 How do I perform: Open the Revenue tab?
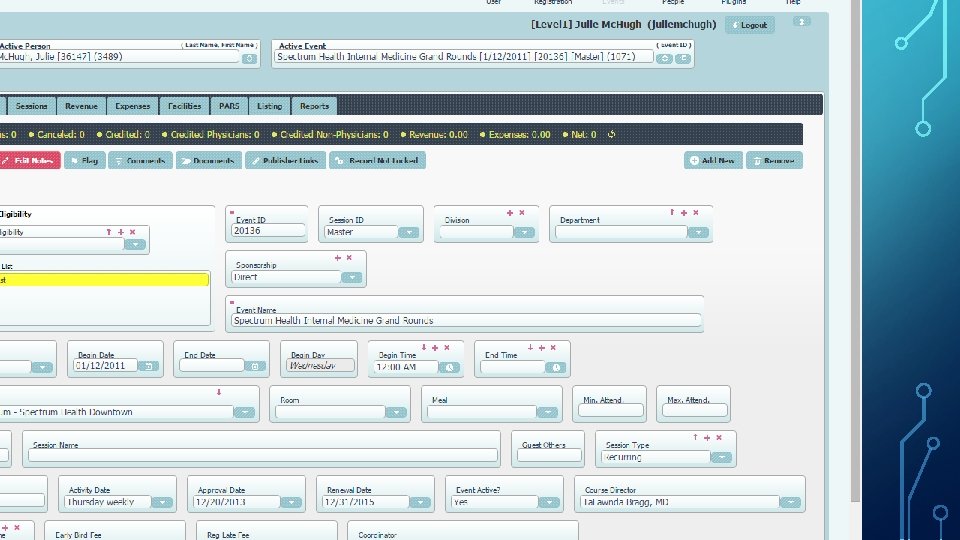(81, 106)
